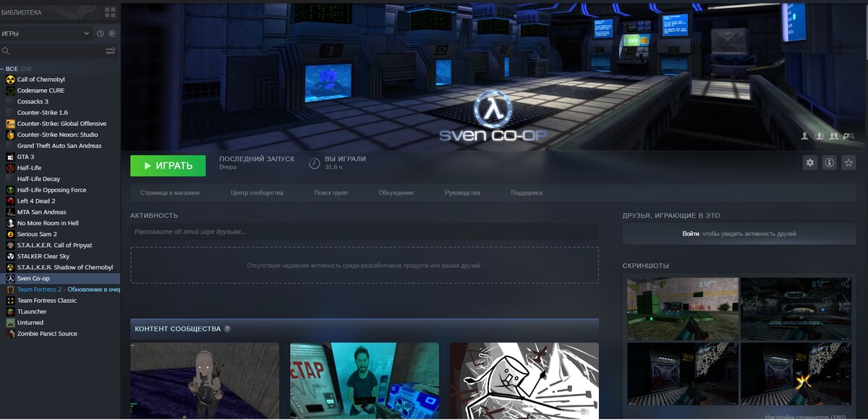Open the Страница в магазине tab
Viewport: 868px width, 420px height.
tap(170, 193)
